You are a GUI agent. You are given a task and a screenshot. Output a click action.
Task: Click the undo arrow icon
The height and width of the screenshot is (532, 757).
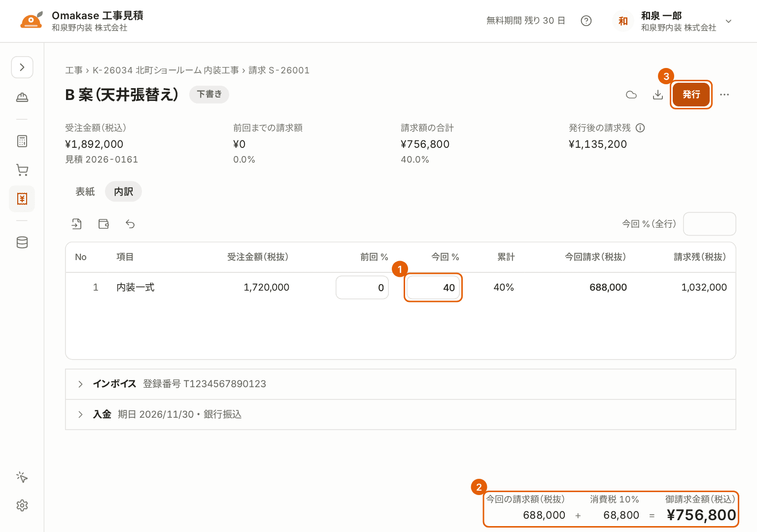[130, 224]
